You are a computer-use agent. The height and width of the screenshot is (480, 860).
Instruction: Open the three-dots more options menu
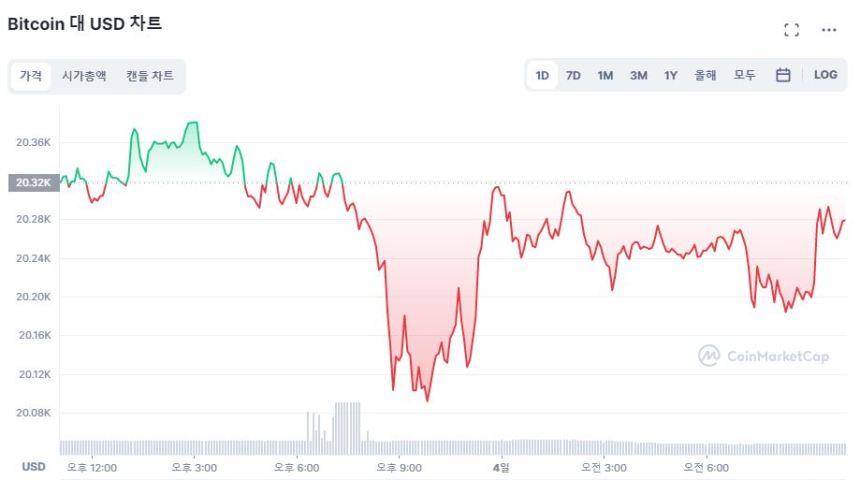tap(828, 30)
